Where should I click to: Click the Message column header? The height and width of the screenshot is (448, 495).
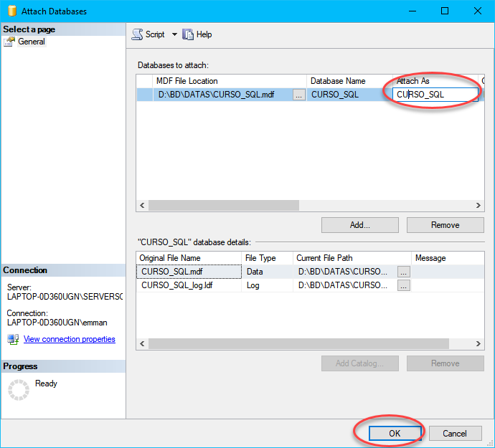point(448,258)
